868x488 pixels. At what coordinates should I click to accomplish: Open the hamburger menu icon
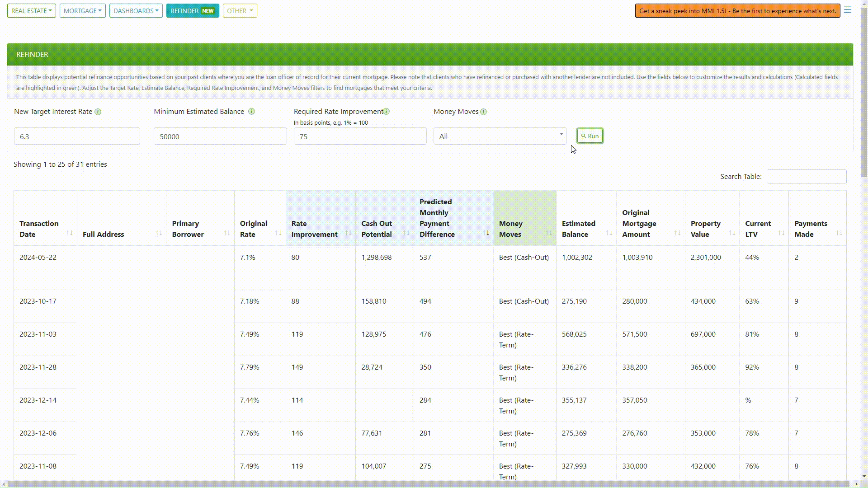pos(848,10)
